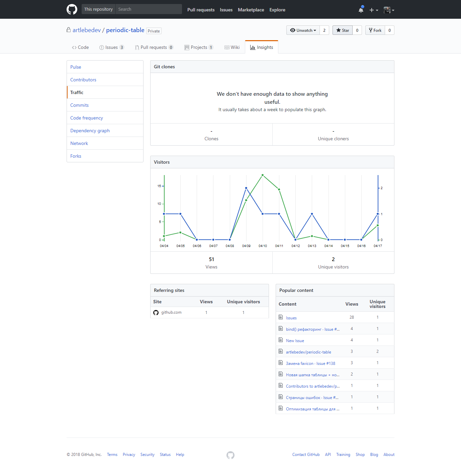Open the artlebedev owner link

click(x=87, y=30)
